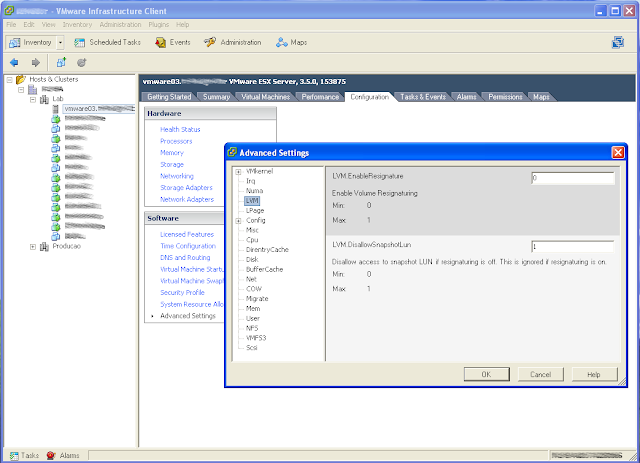Open the Licensed Features link
Image resolution: width=640 pixels, height=463 pixels.
click(187, 234)
